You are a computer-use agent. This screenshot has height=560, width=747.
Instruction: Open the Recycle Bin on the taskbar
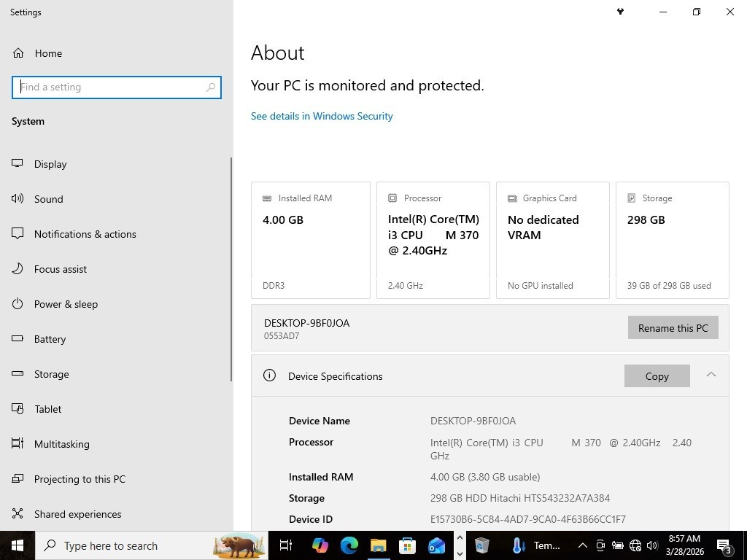tap(481, 545)
